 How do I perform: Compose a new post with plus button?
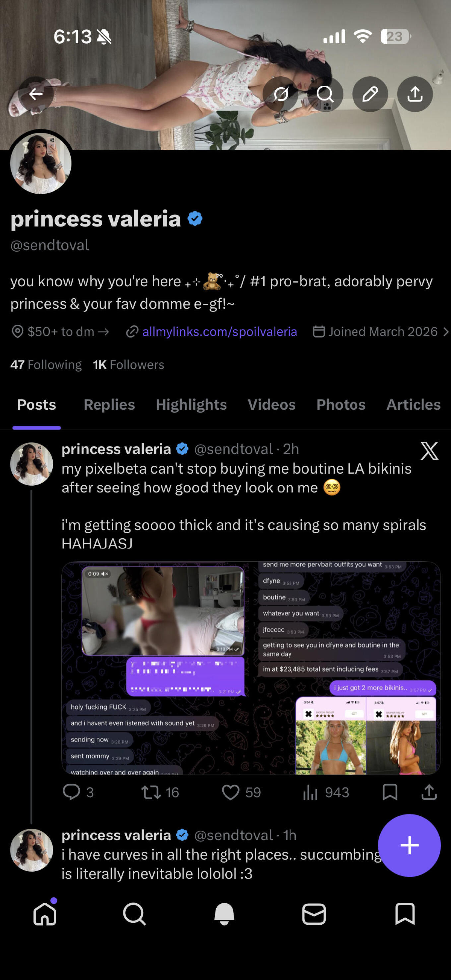(x=409, y=845)
